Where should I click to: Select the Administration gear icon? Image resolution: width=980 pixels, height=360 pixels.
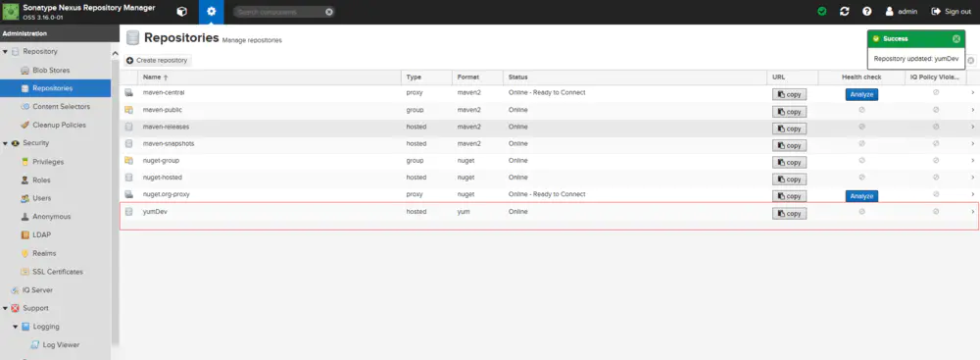tap(212, 11)
